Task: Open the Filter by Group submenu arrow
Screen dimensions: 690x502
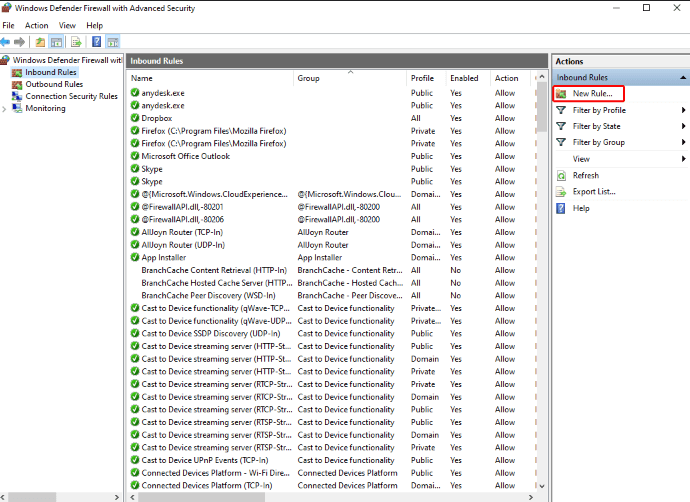Action: point(683,142)
